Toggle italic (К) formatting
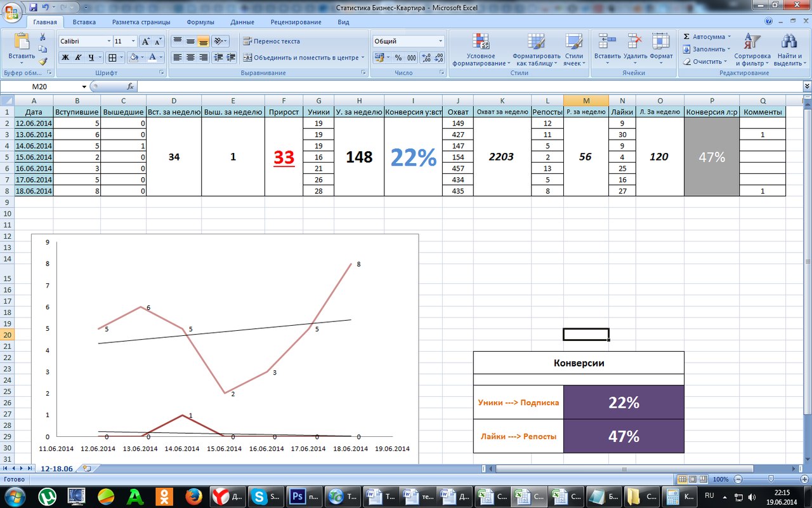 tap(78, 57)
